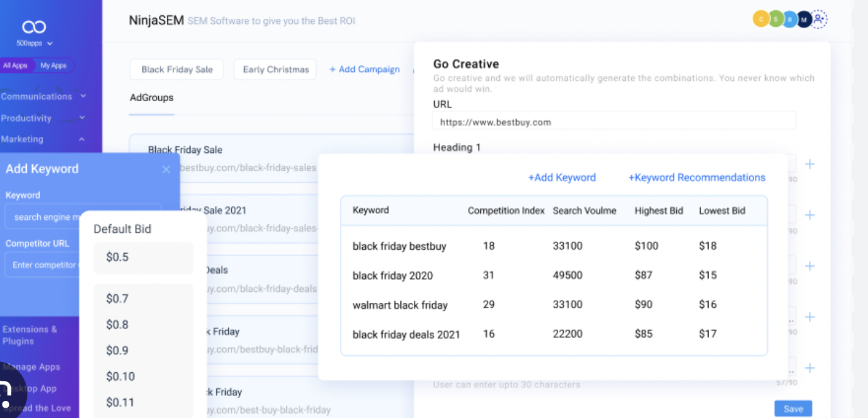Click the dark M user avatar

click(804, 19)
